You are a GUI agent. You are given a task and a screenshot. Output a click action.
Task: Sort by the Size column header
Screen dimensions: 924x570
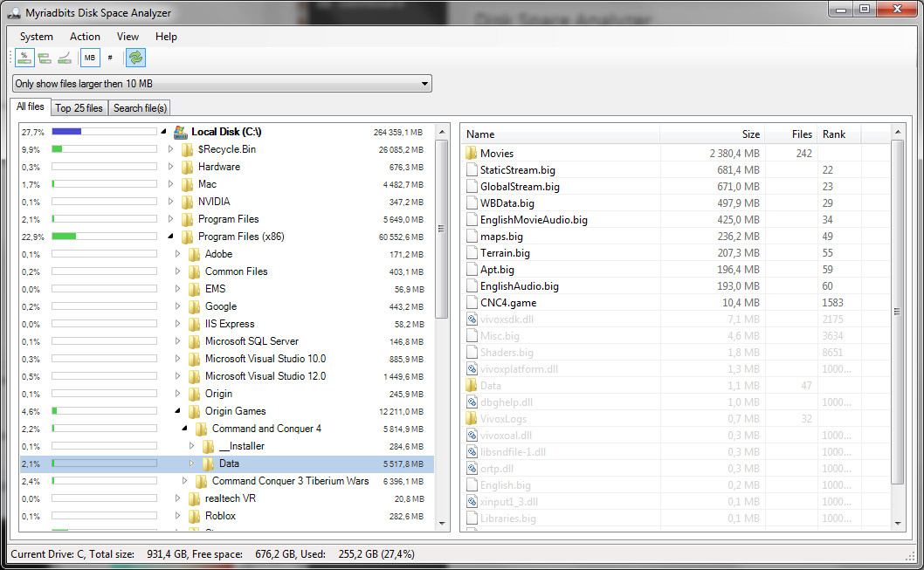coord(711,134)
